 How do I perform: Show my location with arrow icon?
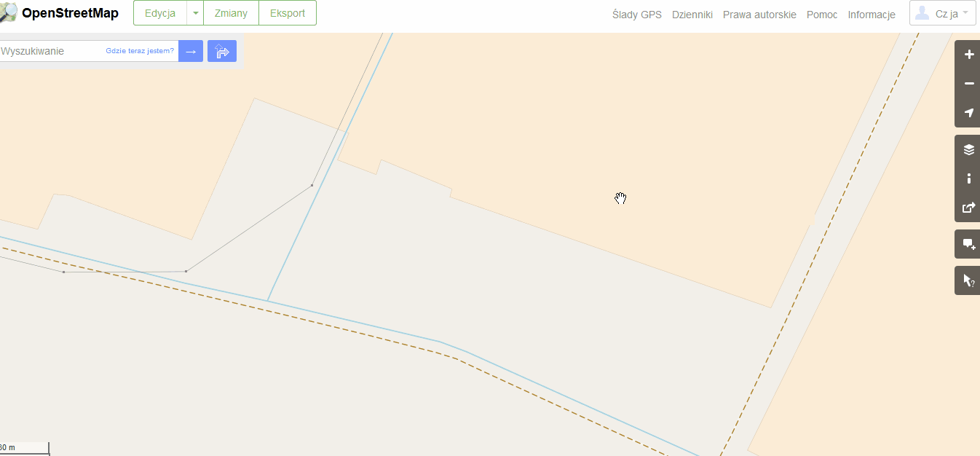tap(968, 113)
